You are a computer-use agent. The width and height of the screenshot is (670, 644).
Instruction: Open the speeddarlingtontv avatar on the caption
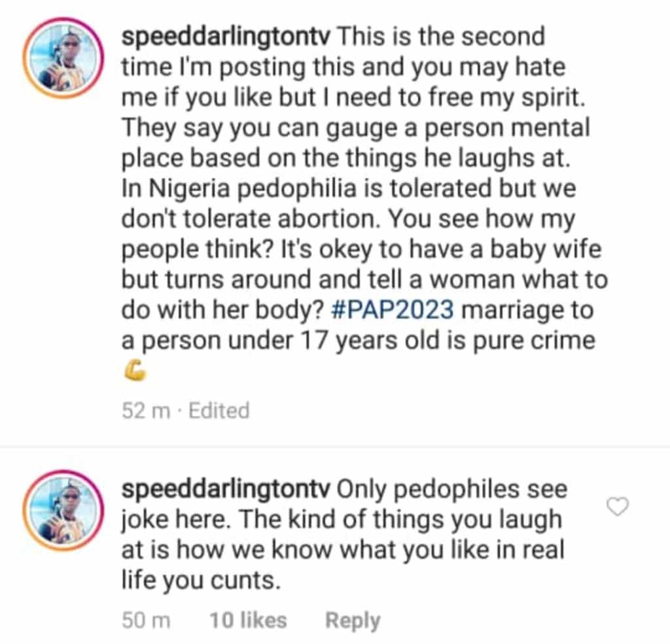63,58
